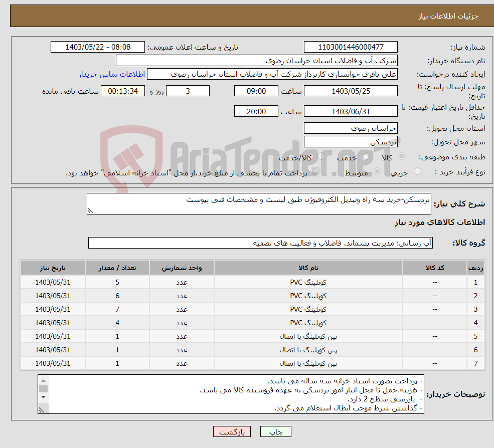The height and width of the screenshot is (448, 494).
Task: Select the کالا radio button
Action: click(401, 156)
